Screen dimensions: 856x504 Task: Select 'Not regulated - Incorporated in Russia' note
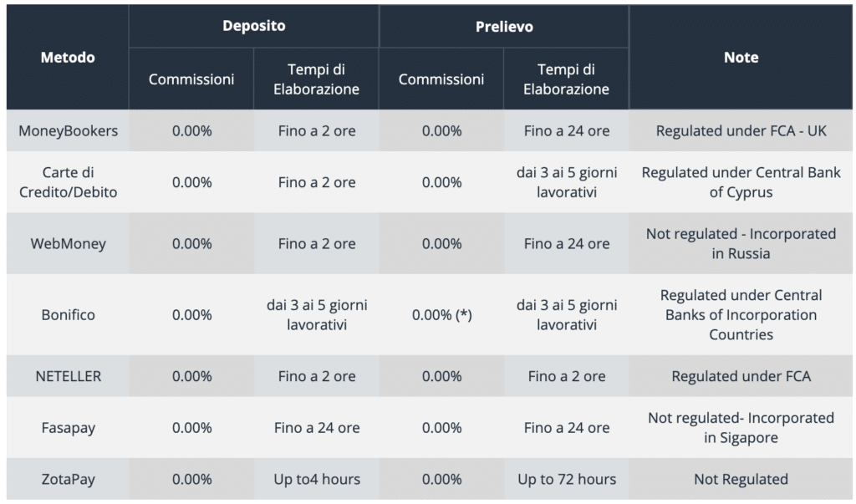coord(741,243)
